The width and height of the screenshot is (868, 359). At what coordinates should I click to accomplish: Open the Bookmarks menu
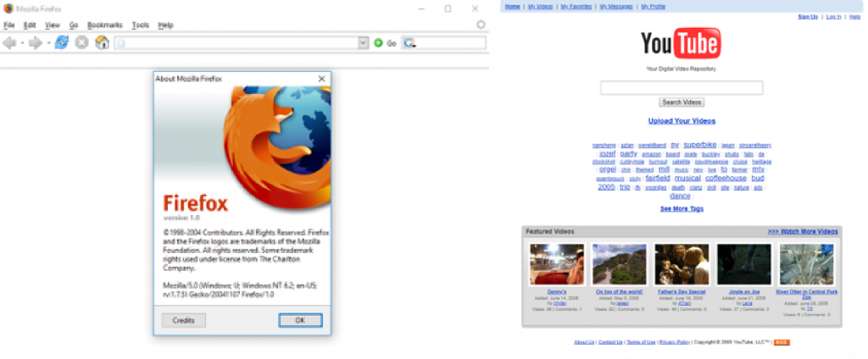104,25
